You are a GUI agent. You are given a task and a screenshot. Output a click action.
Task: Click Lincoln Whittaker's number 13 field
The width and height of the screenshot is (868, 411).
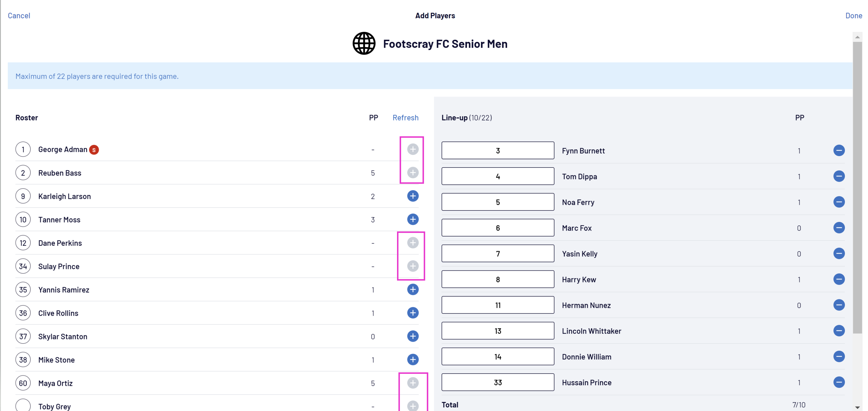pos(497,331)
